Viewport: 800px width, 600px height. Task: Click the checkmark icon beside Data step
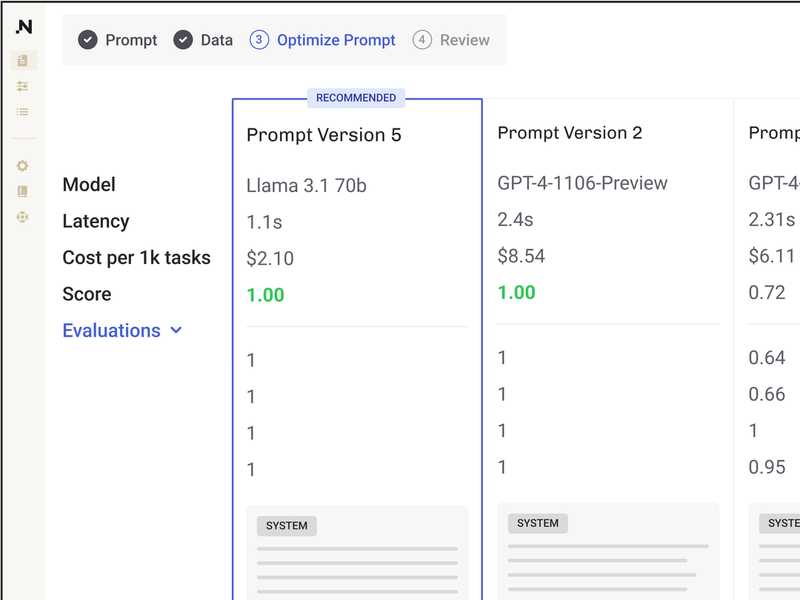(183, 40)
